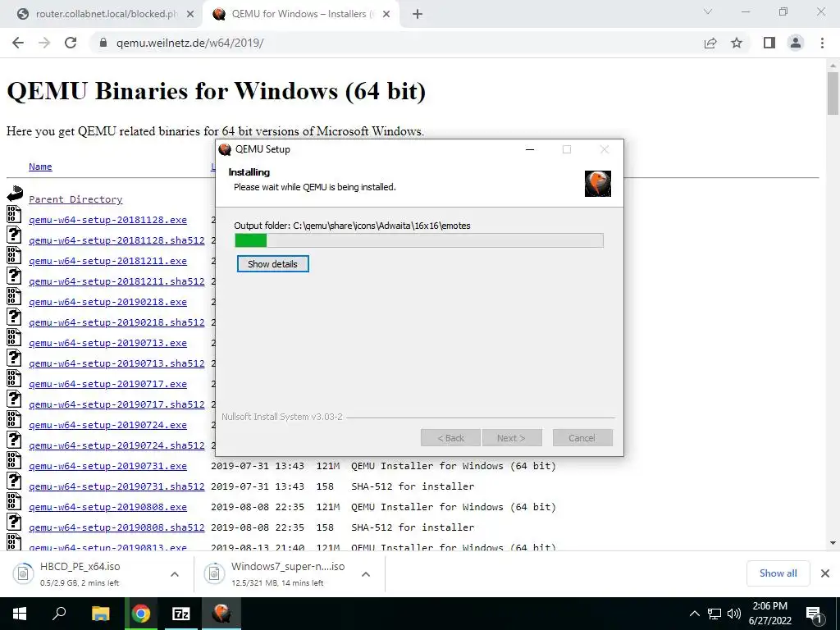Click Show all downloads button
Viewport: 840px width, 630px height.
(778, 573)
